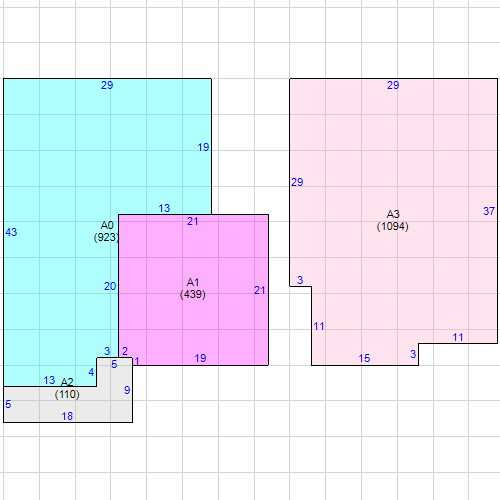This screenshot has height=500, width=500.
Task: Click the 37 dimension on A3's right edge
Action: click(489, 211)
